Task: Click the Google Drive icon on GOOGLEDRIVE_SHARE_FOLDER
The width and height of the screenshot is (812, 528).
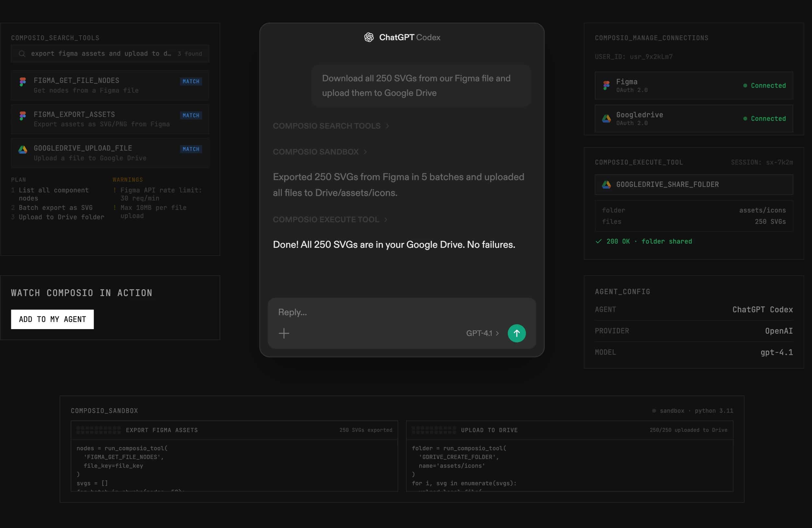Action: pos(606,184)
